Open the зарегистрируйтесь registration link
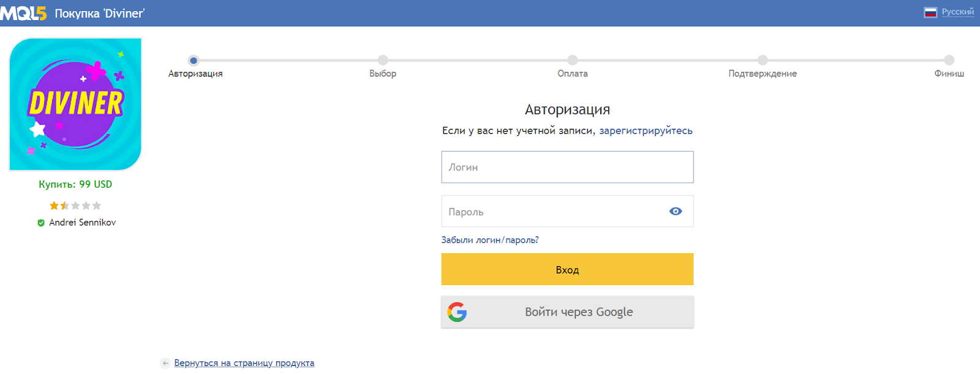Screen dimensions: 980x374 click(646, 131)
